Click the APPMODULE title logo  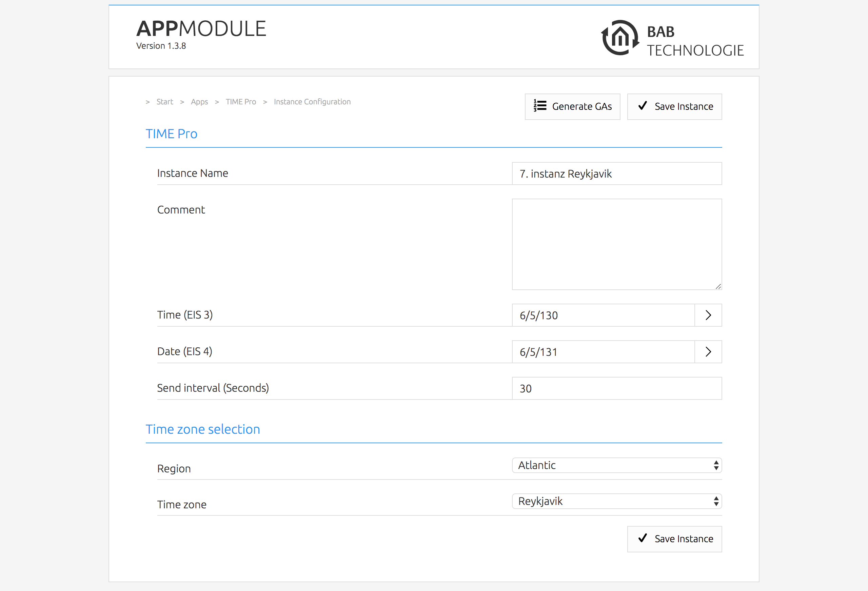(201, 29)
